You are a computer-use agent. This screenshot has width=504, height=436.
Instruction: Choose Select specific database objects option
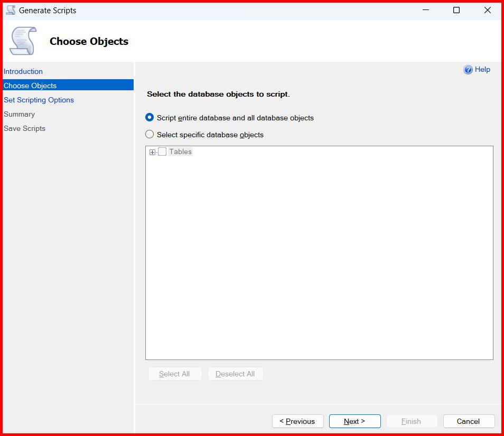point(150,135)
